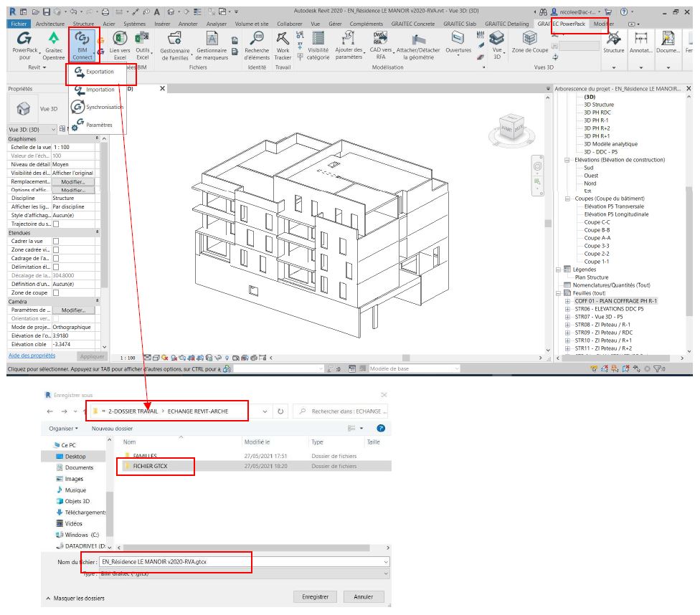Open the Vue 3D: {3D} type selector
The image size is (700, 615).
click(32, 130)
